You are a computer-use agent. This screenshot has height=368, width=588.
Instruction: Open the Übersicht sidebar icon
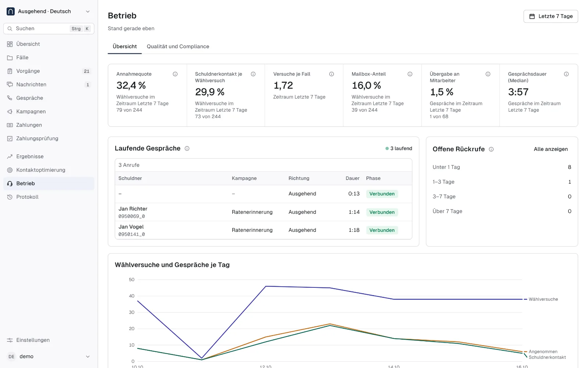coord(10,44)
